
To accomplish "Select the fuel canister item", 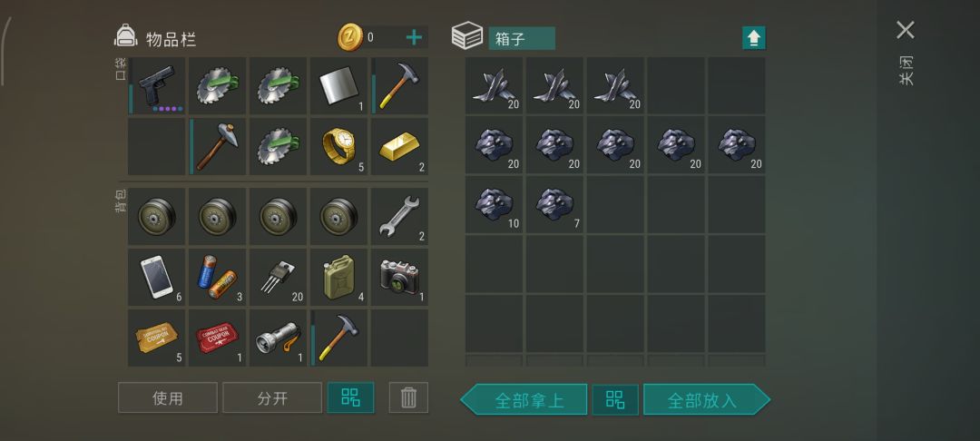I will (x=338, y=277).
